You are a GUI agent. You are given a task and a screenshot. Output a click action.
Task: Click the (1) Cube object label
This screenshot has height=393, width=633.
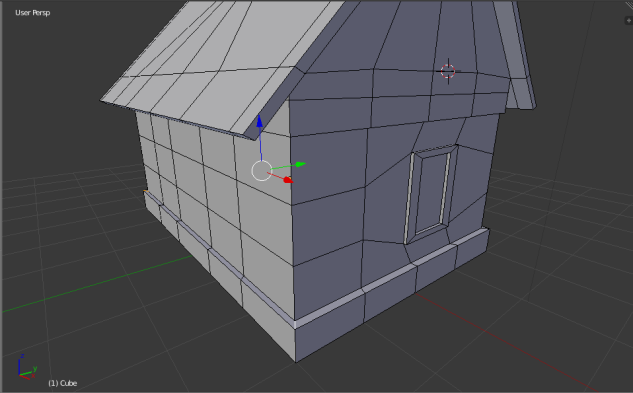[x=63, y=383]
